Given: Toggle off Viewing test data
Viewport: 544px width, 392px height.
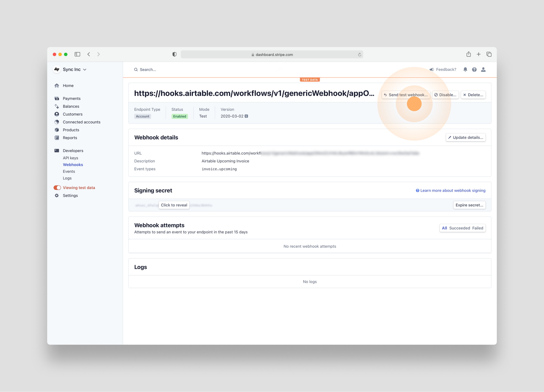Looking at the screenshot, I should point(57,187).
